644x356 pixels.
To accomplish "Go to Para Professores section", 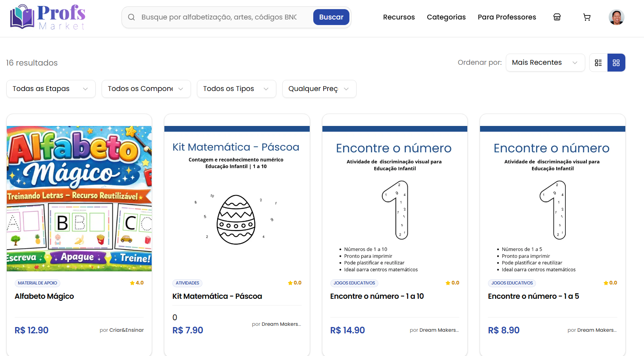I will coord(507,17).
